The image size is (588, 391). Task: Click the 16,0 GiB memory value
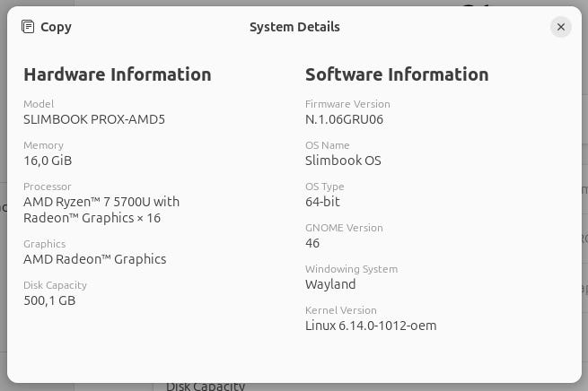48,161
